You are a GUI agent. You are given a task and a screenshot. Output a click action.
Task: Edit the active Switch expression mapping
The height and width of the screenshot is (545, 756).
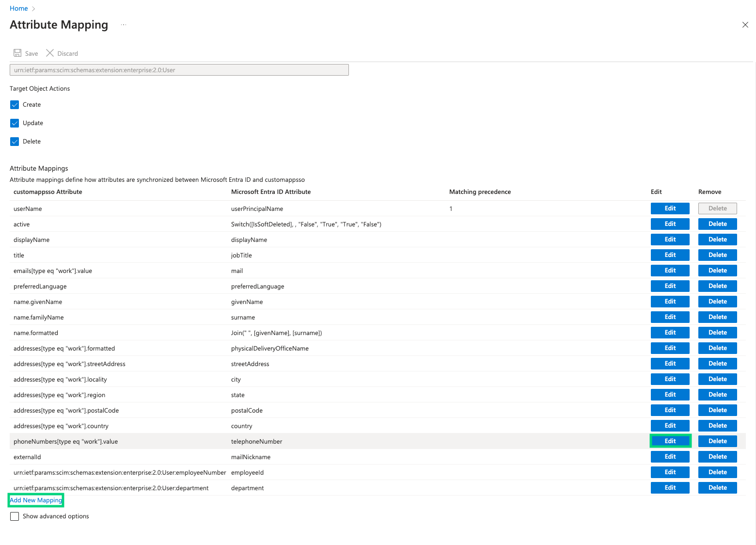point(670,224)
